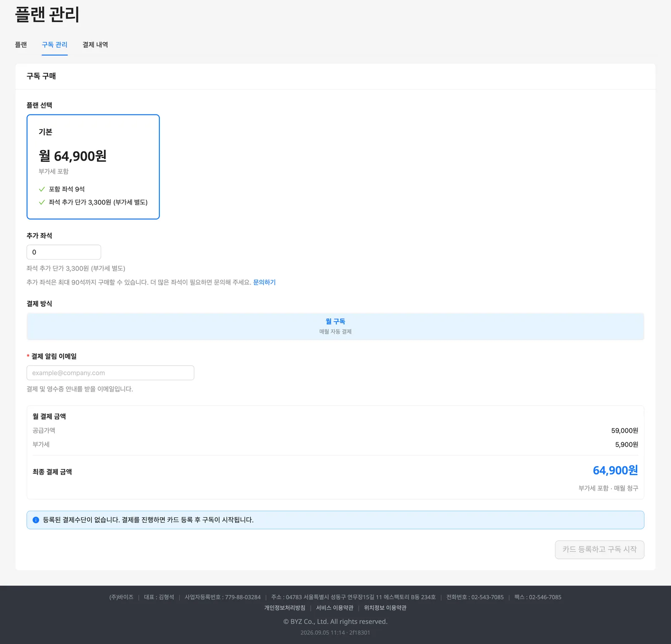Click the 부가세 포함 · 매월 청구 note
This screenshot has height=644, width=671.
608,488
